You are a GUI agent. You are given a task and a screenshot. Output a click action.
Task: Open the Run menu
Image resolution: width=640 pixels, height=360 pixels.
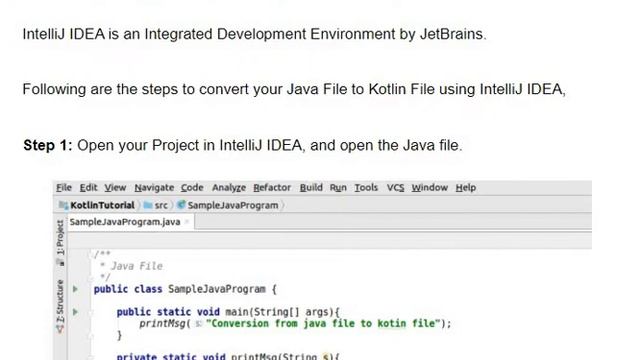pos(338,188)
